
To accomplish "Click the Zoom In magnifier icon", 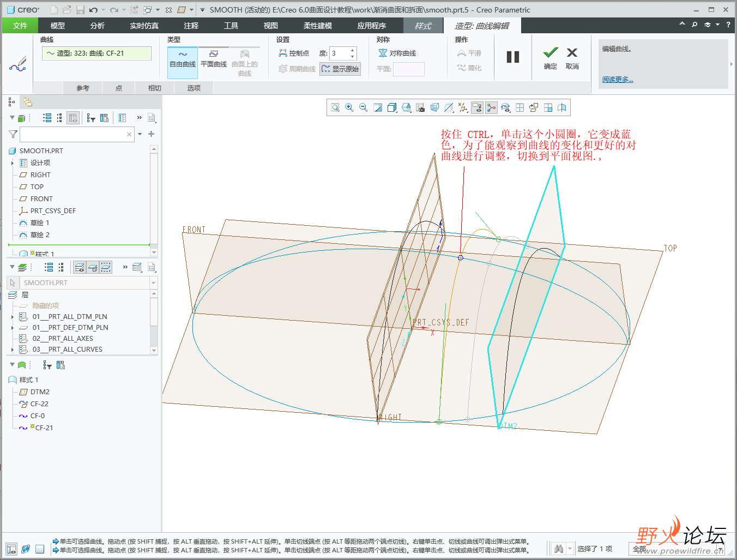I will pyautogui.click(x=349, y=107).
